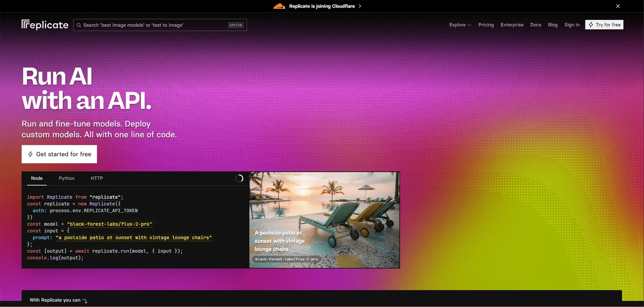The height and width of the screenshot is (307, 644).
Task: Click the 'A poolside patio at sunset' caption
Action: coord(280,241)
